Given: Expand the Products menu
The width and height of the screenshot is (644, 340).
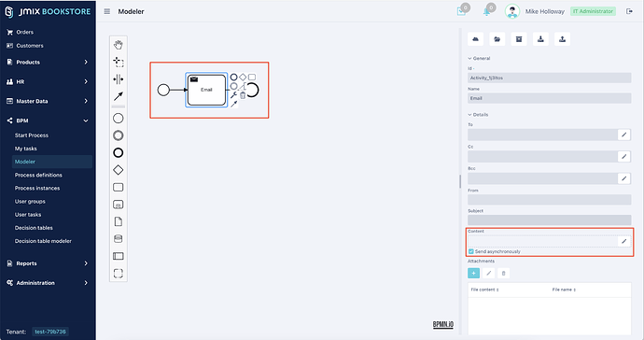Looking at the screenshot, I should tap(48, 62).
